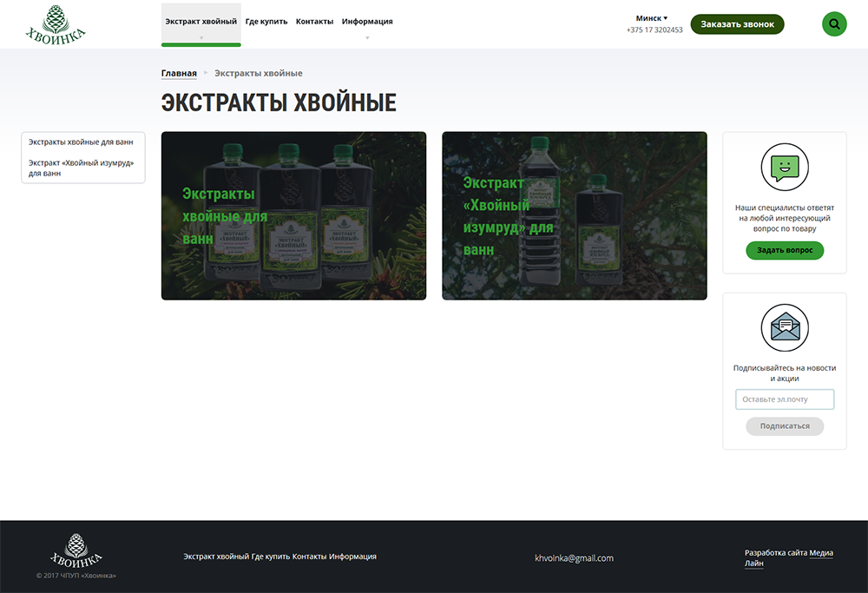This screenshot has width=868, height=593.
Task: Click the white Хвоинка logo in the footer
Action: [x=76, y=551]
